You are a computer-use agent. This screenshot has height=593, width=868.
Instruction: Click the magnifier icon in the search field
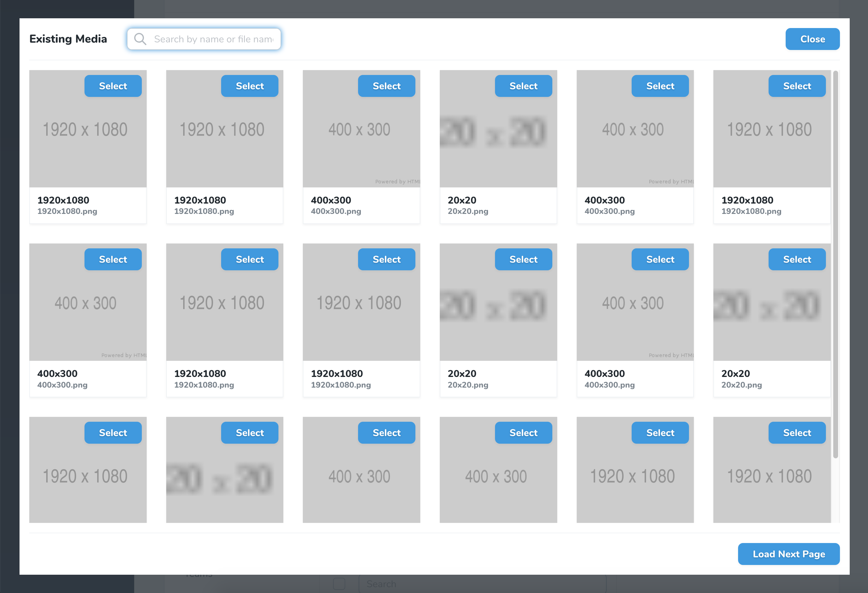[140, 39]
